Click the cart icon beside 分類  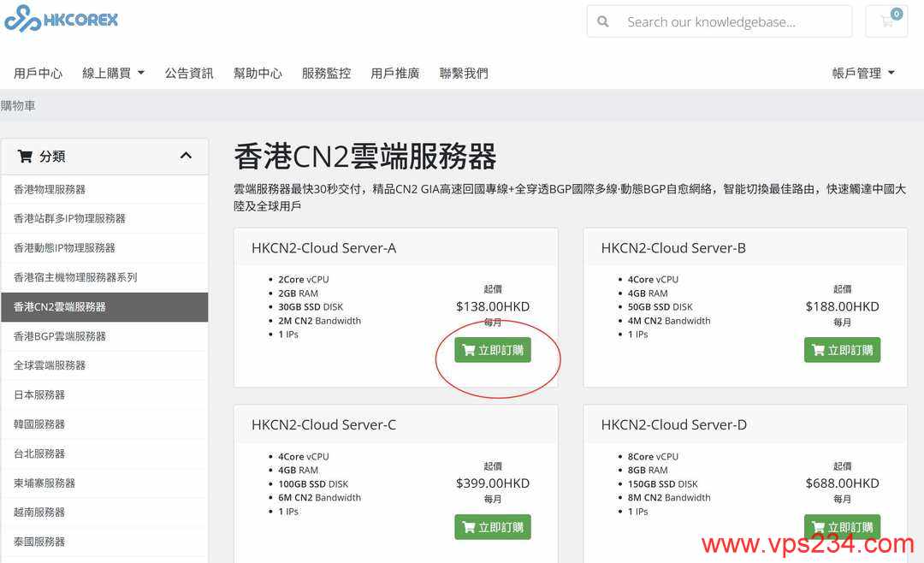tap(25, 157)
